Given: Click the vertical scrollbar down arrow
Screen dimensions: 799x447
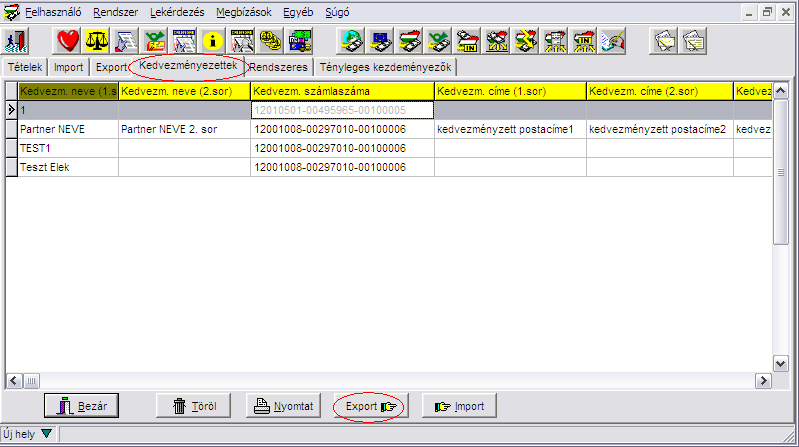Looking at the screenshot, I should [780, 363].
